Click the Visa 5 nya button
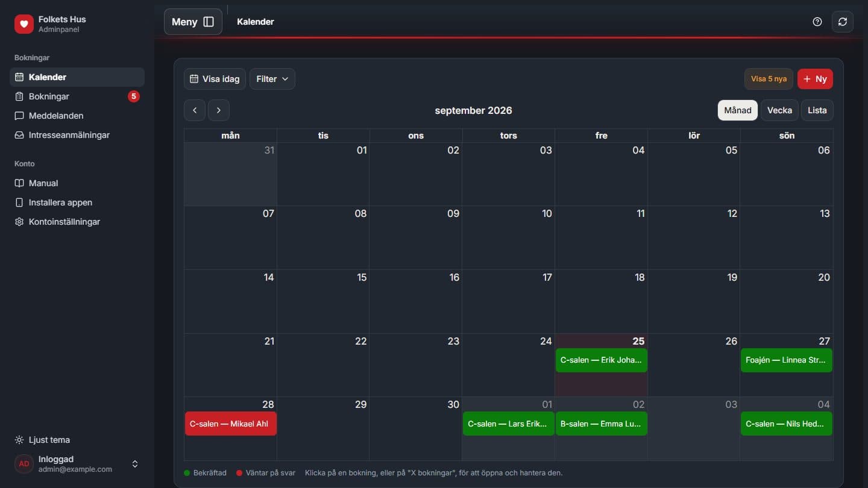This screenshot has height=488, width=868. pos(769,79)
